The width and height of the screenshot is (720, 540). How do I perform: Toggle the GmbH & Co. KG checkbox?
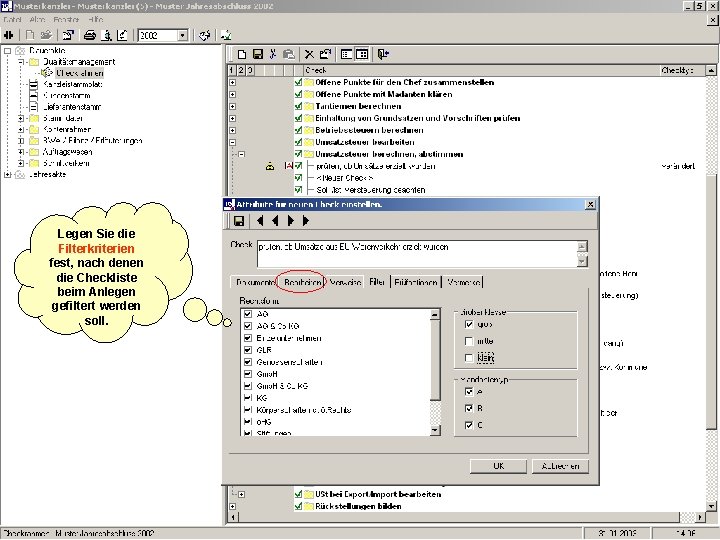click(248, 386)
